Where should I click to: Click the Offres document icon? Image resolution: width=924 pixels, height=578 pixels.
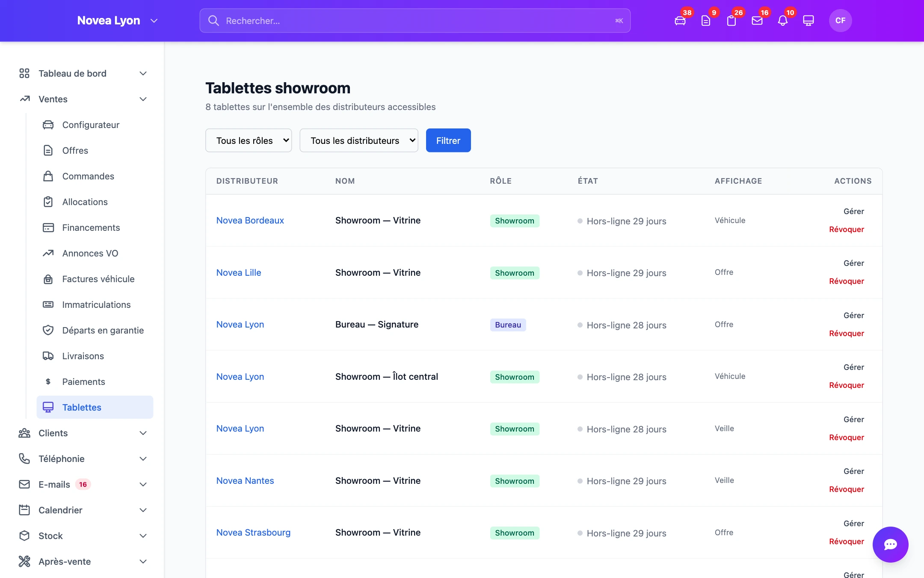tap(48, 150)
